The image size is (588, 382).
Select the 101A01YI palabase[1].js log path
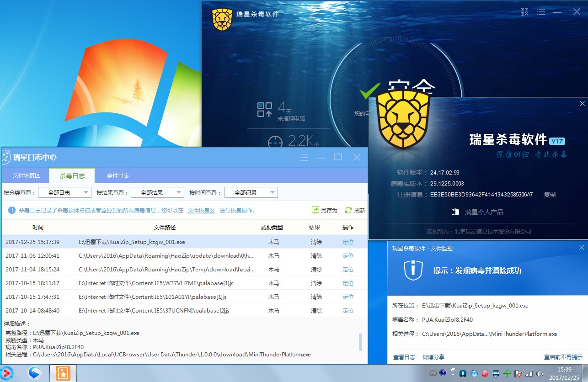click(152, 297)
